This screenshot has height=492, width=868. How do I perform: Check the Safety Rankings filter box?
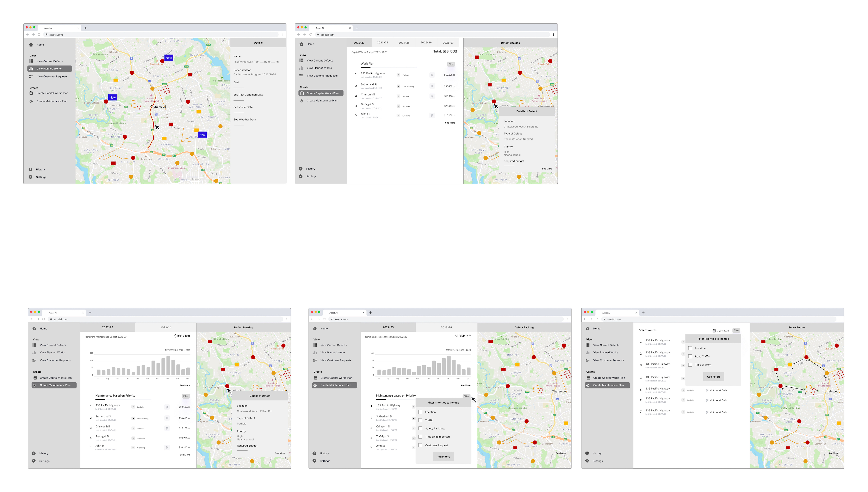click(420, 429)
